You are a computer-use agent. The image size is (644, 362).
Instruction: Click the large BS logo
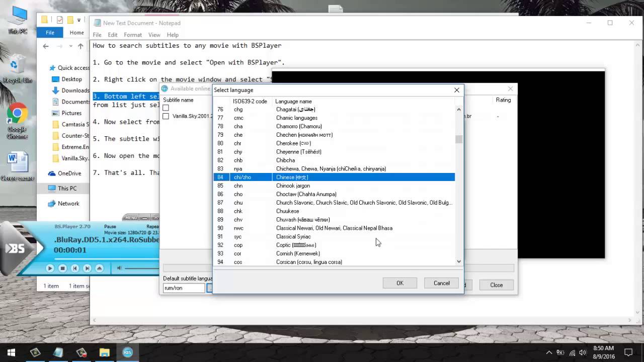point(15,249)
